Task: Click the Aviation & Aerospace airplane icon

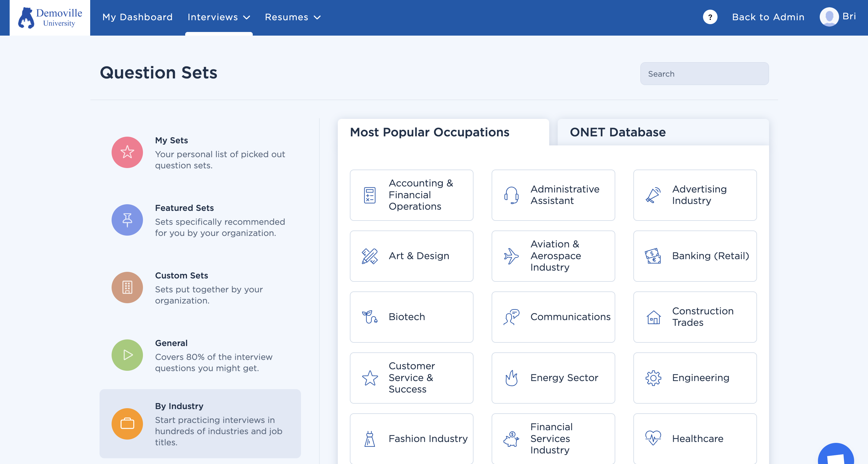Action: [x=511, y=256]
